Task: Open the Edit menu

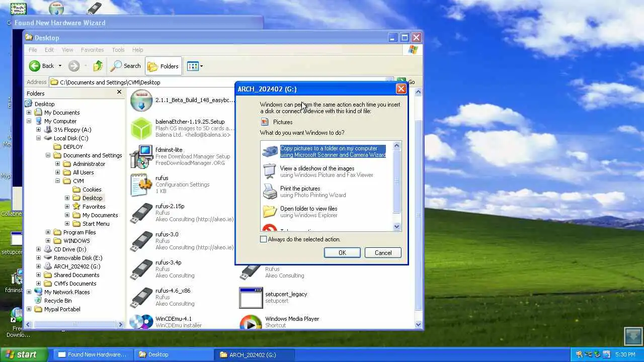Action: click(x=49, y=50)
